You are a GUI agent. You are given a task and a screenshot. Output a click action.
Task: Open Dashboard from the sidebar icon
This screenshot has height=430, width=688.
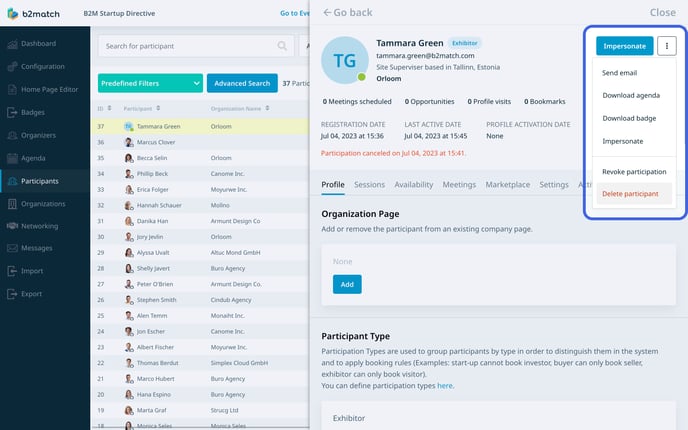pos(12,44)
